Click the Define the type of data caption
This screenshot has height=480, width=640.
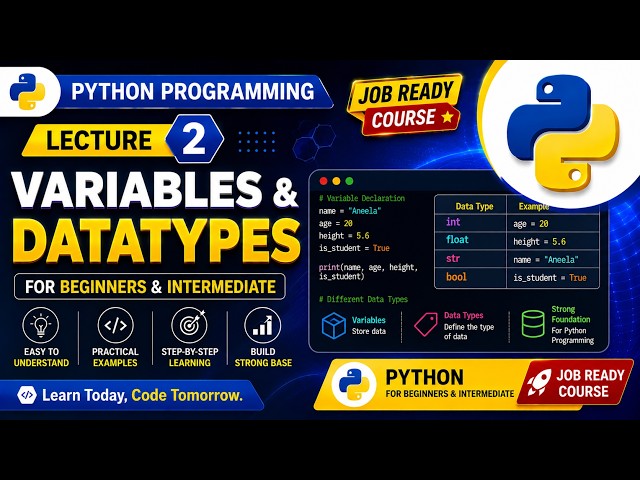(x=469, y=331)
